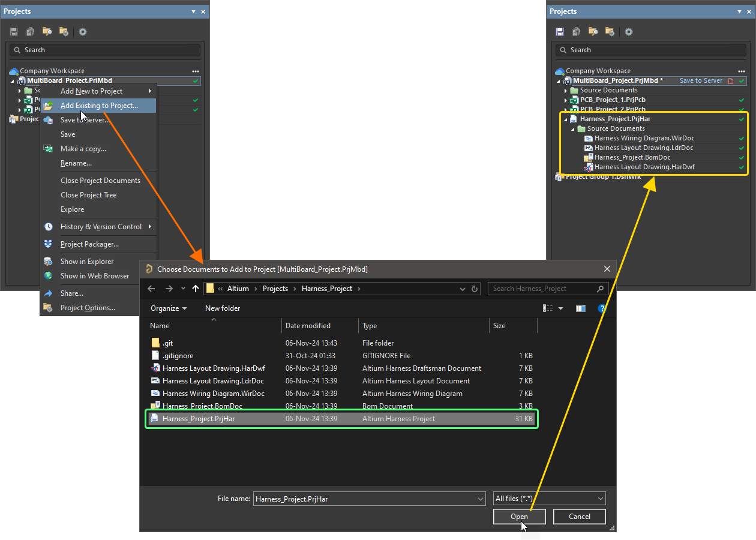This screenshot has height=540, width=756.
Task: Refresh the Harness_Project folder listing
Action: (x=475, y=289)
